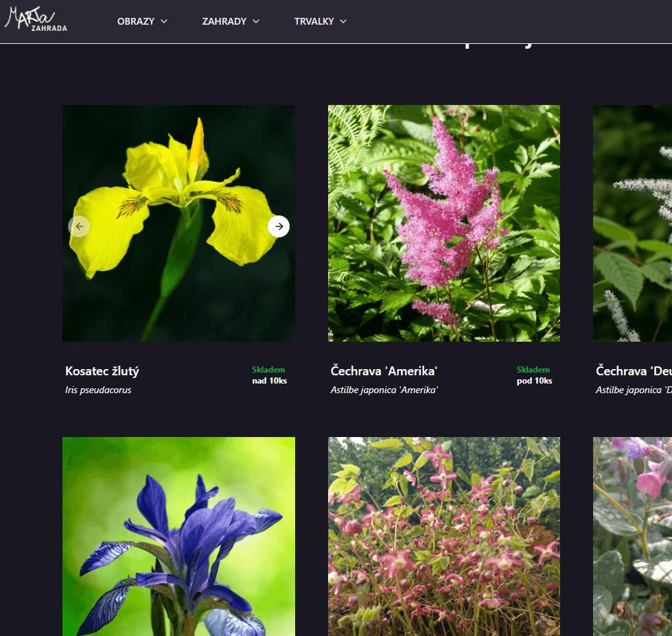Image resolution: width=672 pixels, height=636 pixels.
Task: Open the partially visible Čechrava 'Deu' title
Action: [x=634, y=371]
